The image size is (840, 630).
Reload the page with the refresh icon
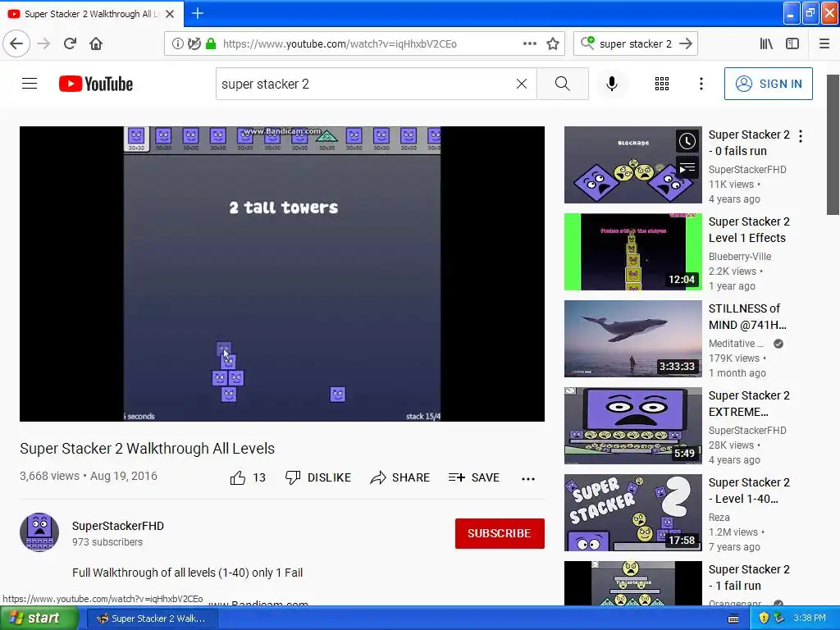point(70,44)
